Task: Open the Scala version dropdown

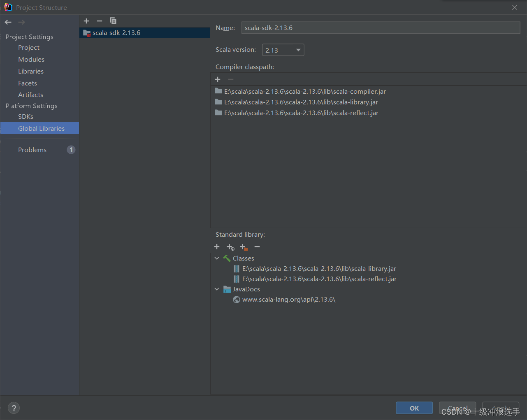Action: (x=283, y=50)
